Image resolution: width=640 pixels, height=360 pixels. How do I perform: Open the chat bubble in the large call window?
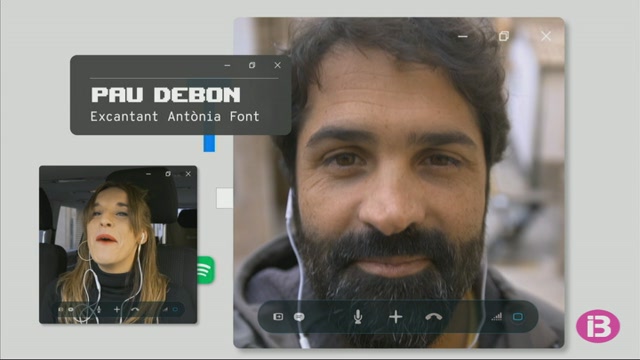pyautogui.click(x=299, y=317)
